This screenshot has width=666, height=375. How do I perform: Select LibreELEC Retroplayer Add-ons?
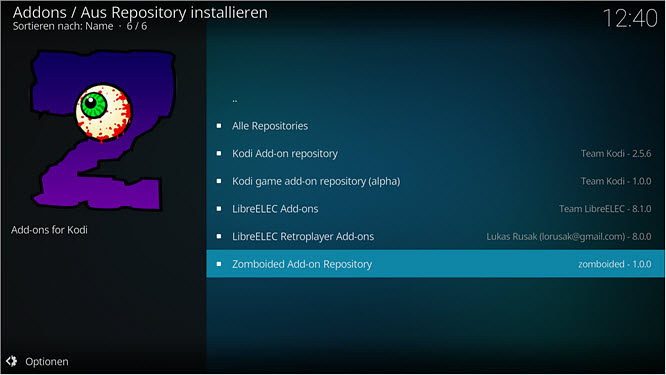pyautogui.click(x=436, y=236)
